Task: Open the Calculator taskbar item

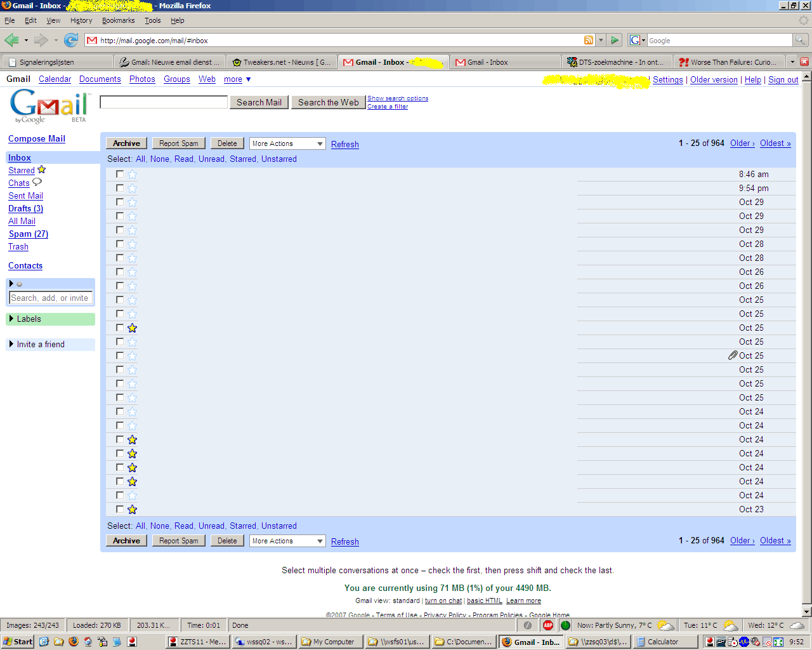Action: coord(664,642)
